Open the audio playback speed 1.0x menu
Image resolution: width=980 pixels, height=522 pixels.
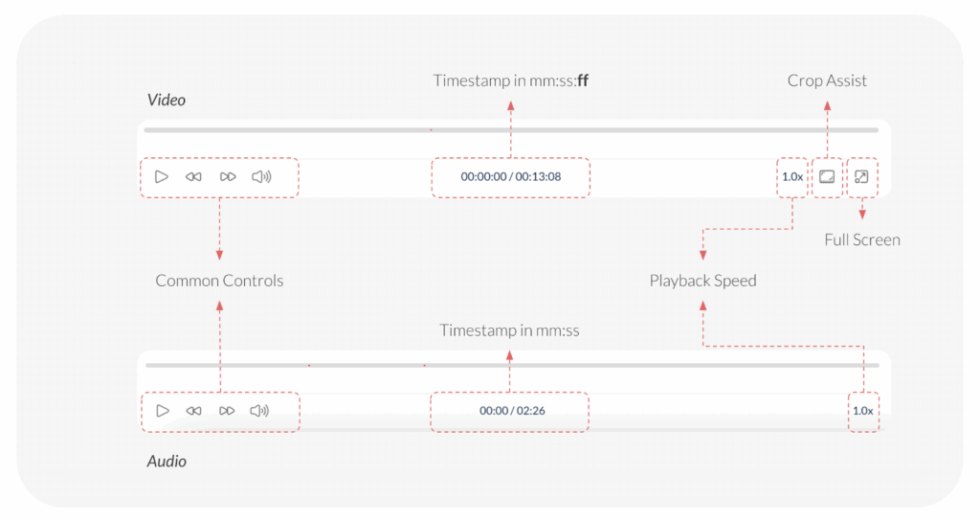point(862,411)
